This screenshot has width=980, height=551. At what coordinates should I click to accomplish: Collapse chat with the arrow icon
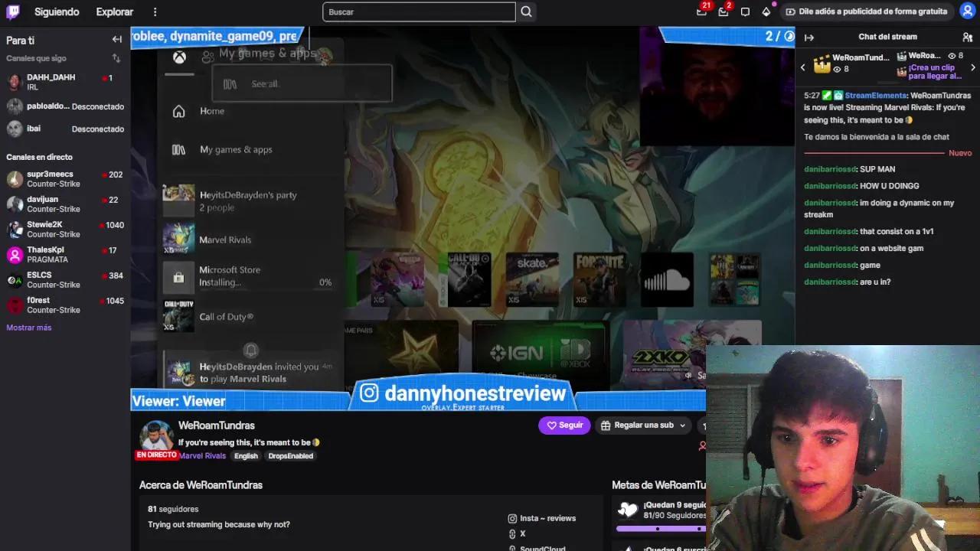click(808, 37)
